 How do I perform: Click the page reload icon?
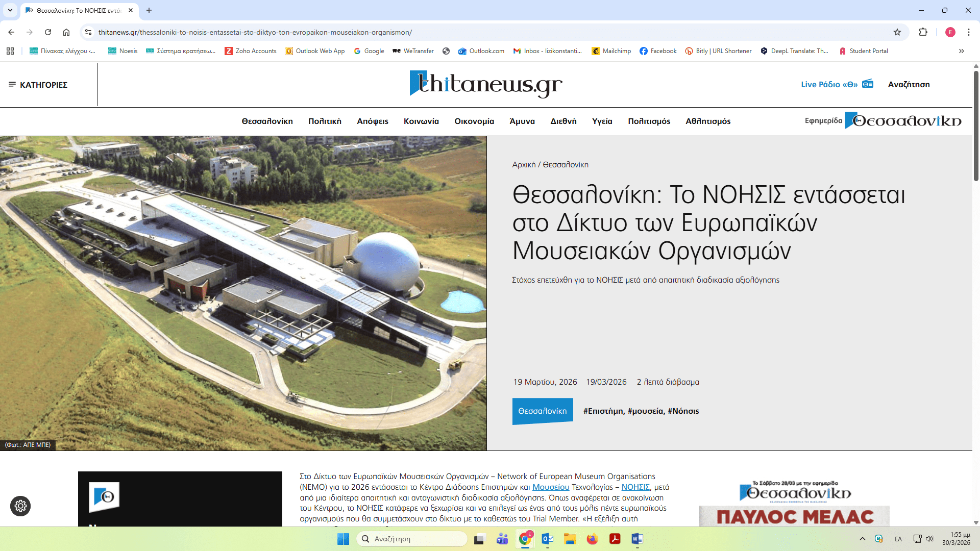tap(48, 32)
